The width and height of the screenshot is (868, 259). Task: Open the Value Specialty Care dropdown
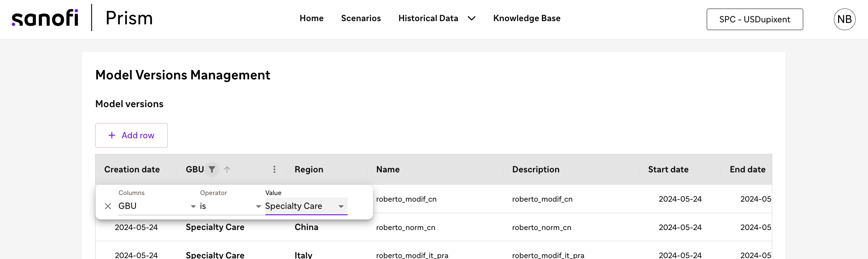pyautogui.click(x=306, y=206)
